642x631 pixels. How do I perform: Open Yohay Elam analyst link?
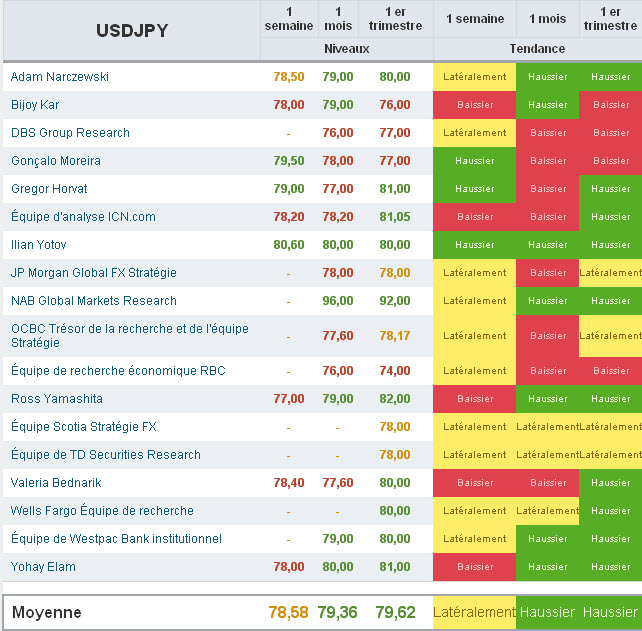click(x=43, y=566)
